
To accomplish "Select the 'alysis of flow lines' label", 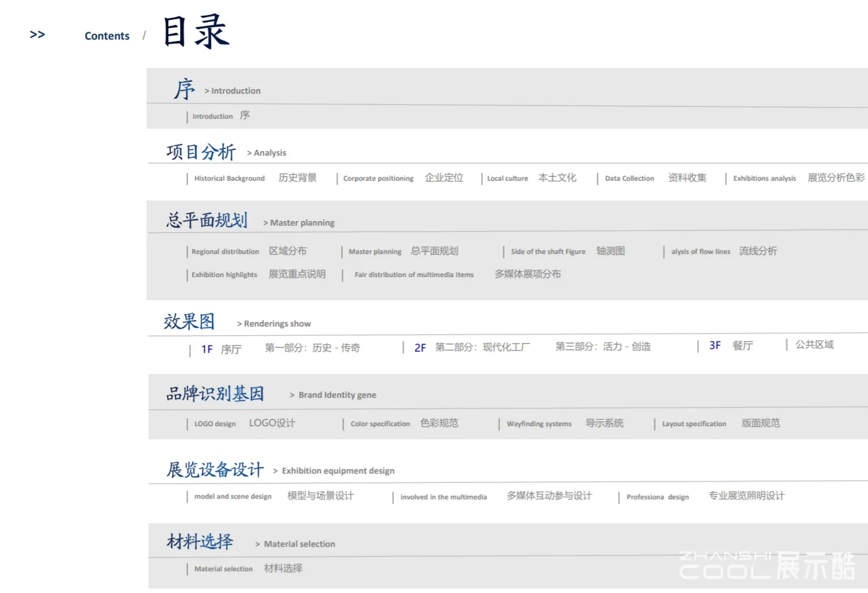I will (701, 252).
